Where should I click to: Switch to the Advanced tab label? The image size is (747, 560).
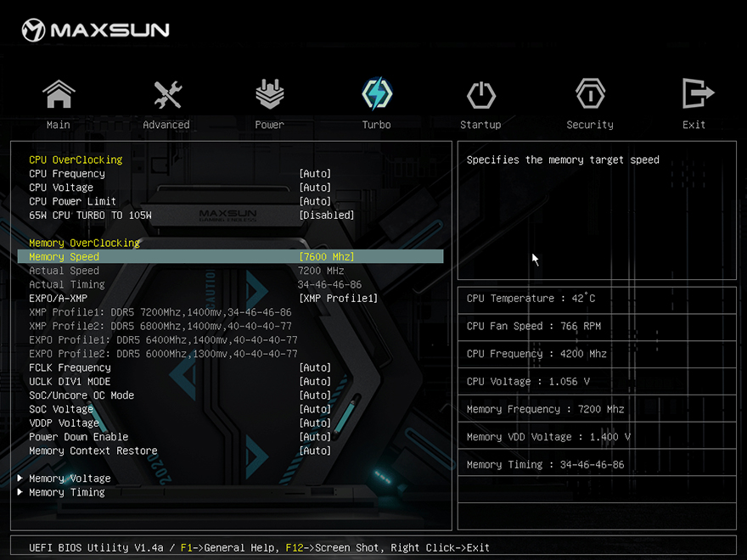(x=166, y=125)
